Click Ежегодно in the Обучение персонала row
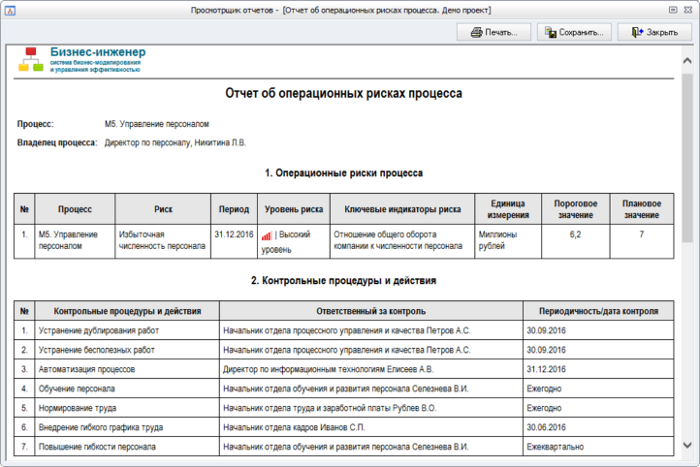This screenshot has height=467, width=700. [x=544, y=388]
